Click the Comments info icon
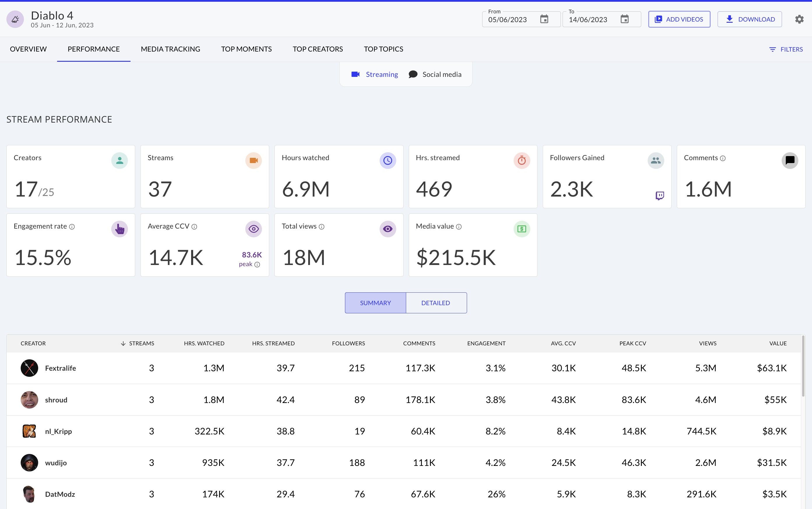Viewport: 812px width, 509px height. pos(723,158)
